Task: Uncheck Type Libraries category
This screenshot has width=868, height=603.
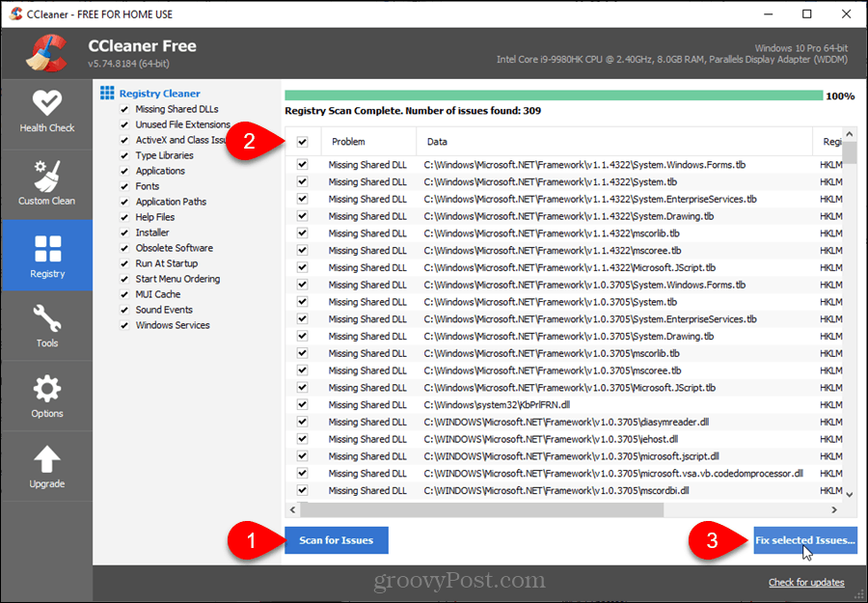Action: tap(124, 155)
